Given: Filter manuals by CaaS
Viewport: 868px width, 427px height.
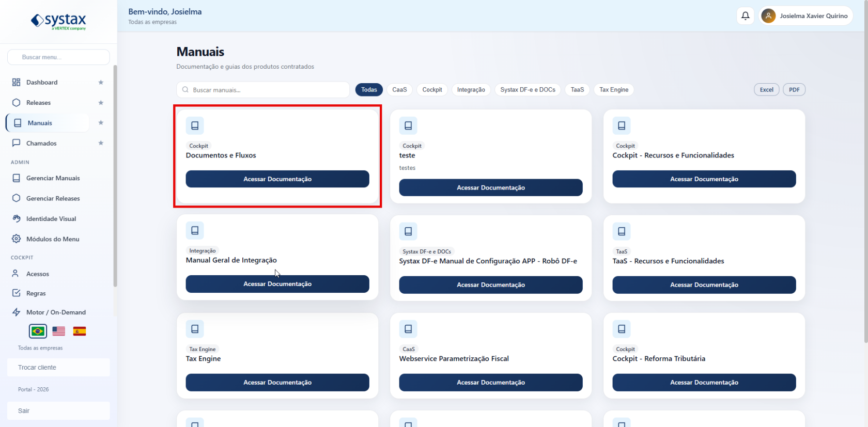Looking at the screenshot, I should (399, 90).
